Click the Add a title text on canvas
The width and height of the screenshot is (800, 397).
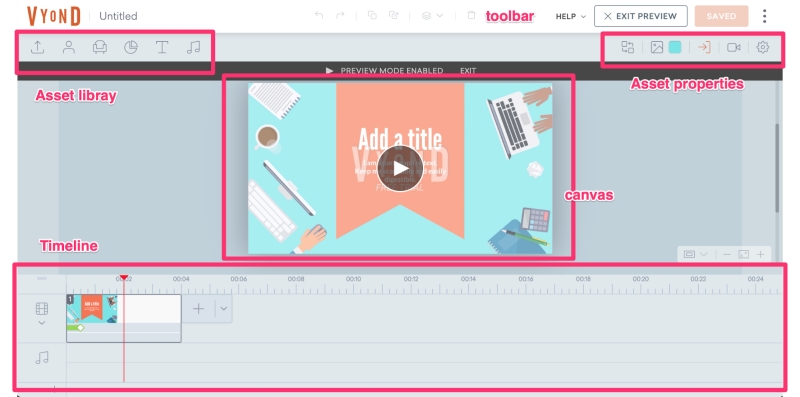point(400,139)
